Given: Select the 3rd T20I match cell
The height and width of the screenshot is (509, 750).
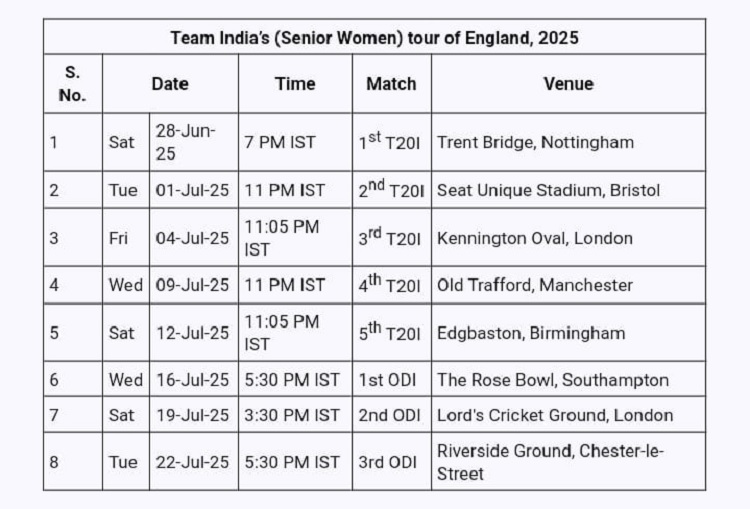Looking at the screenshot, I should 390,237.
